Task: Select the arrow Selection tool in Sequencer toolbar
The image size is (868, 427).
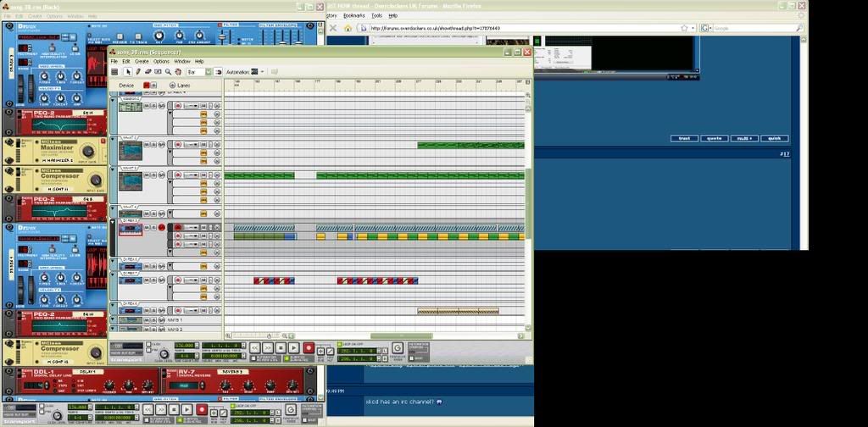Action: 128,72
